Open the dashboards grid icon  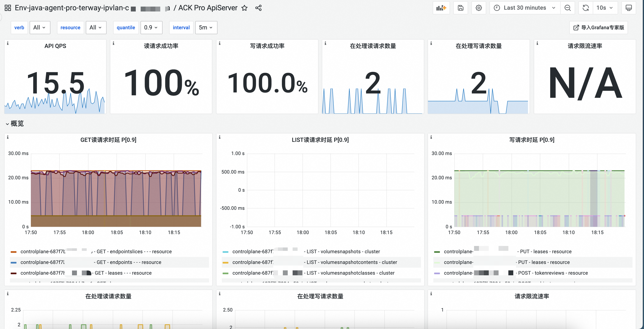(8, 8)
